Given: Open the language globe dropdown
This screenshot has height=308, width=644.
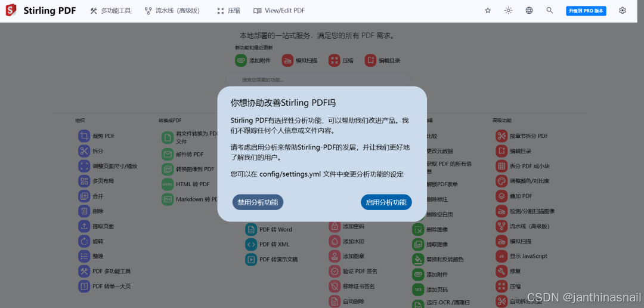Looking at the screenshot, I should click(529, 11).
